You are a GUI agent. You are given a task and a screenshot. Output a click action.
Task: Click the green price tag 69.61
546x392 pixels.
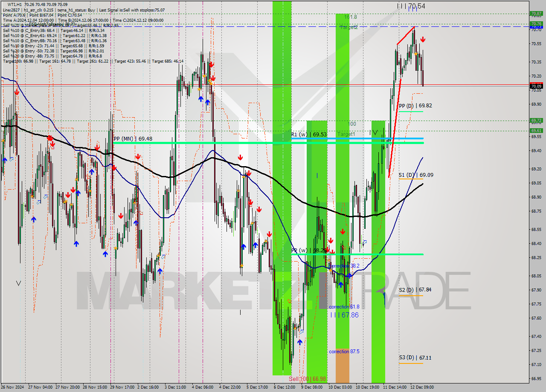pos(536,131)
